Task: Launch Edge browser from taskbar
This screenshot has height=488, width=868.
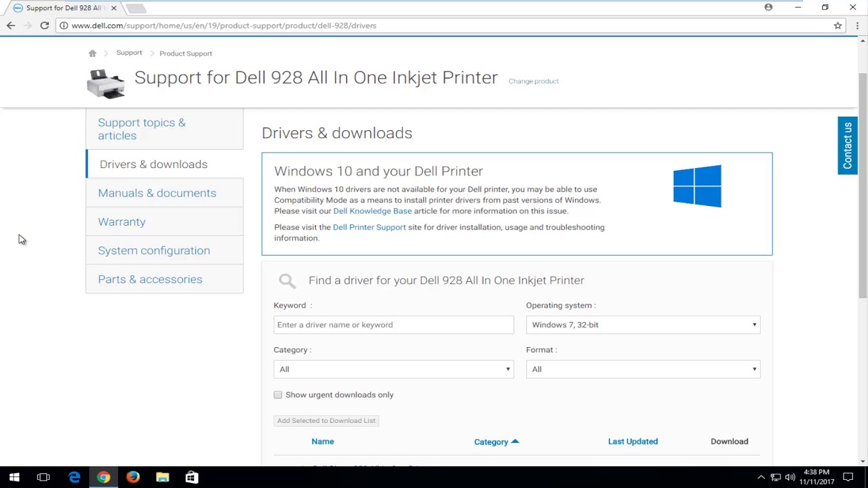Action: click(x=74, y=477)
